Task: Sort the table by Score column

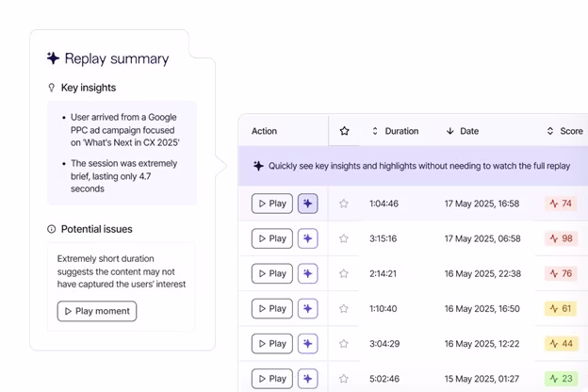Action: point(564,131)
